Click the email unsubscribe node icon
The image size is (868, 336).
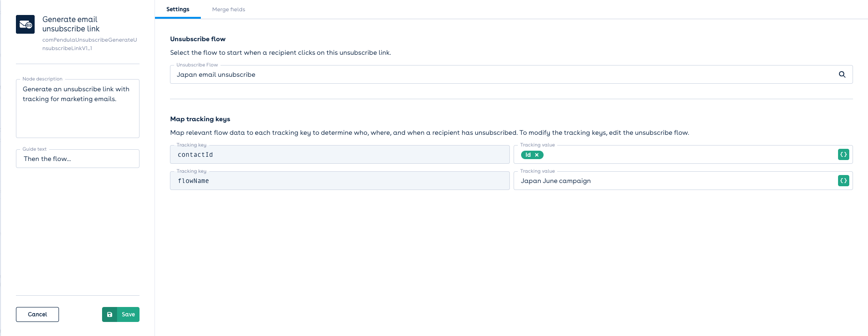click(25, 24)
